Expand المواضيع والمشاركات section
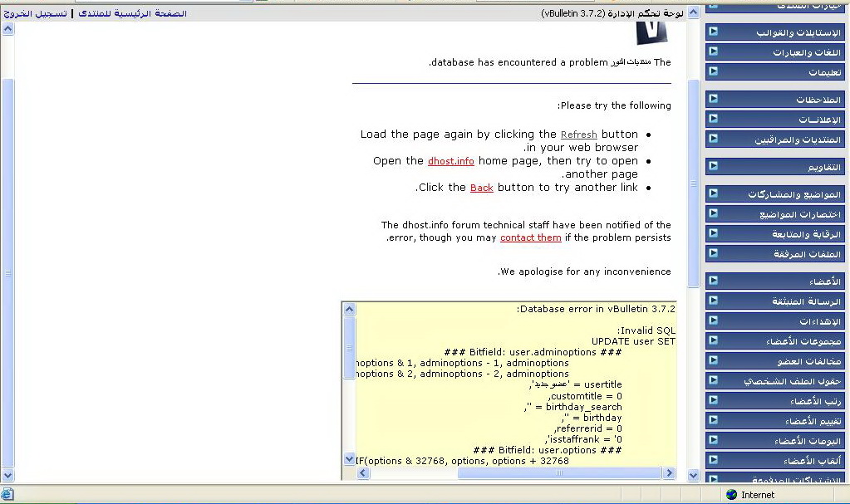850x504 pixels. click(775, 194)
